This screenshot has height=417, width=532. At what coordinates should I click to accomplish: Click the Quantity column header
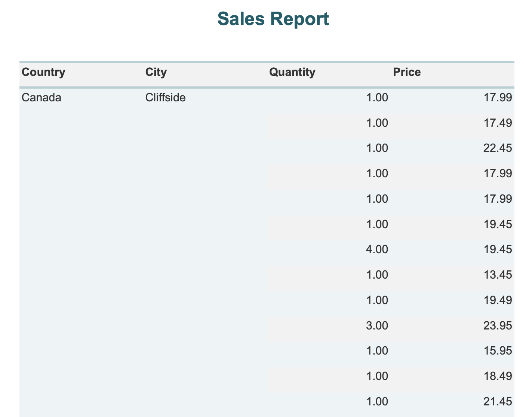click(292, 72)
